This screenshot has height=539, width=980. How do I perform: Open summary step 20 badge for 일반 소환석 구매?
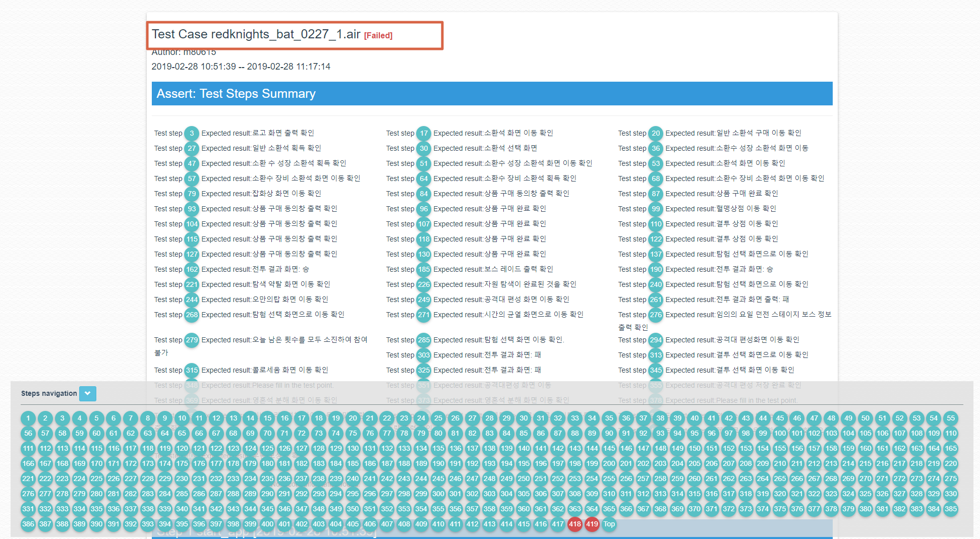(656, 133)
